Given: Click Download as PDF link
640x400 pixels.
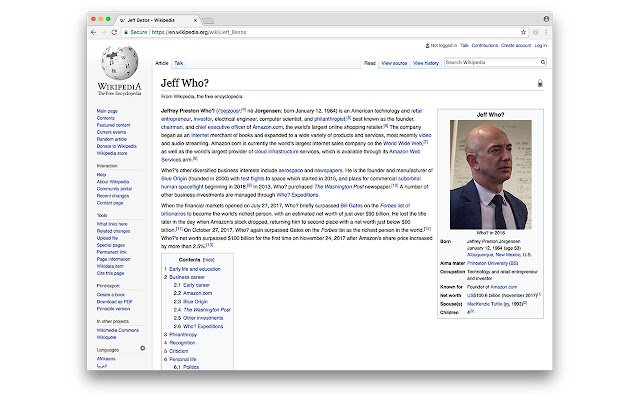Looking at the screenshot, I should tap(114, 302).
